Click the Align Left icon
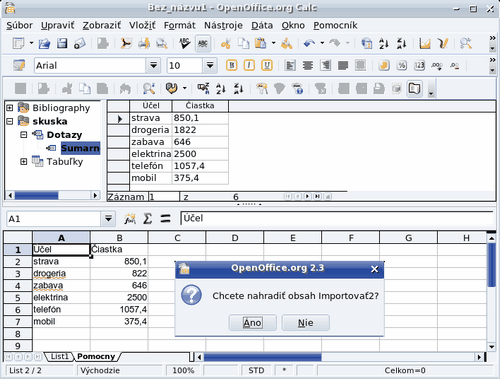Screen dimensions: 500x379 290,65
